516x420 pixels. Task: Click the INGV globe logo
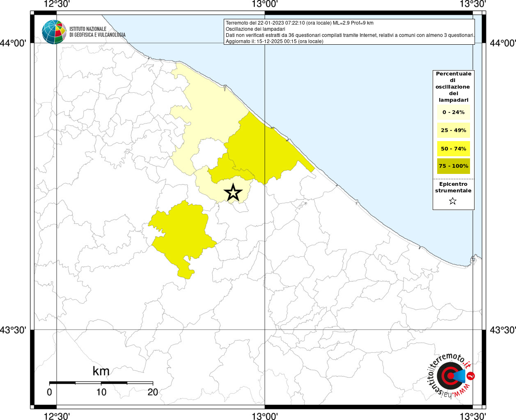tap(54, 32)
